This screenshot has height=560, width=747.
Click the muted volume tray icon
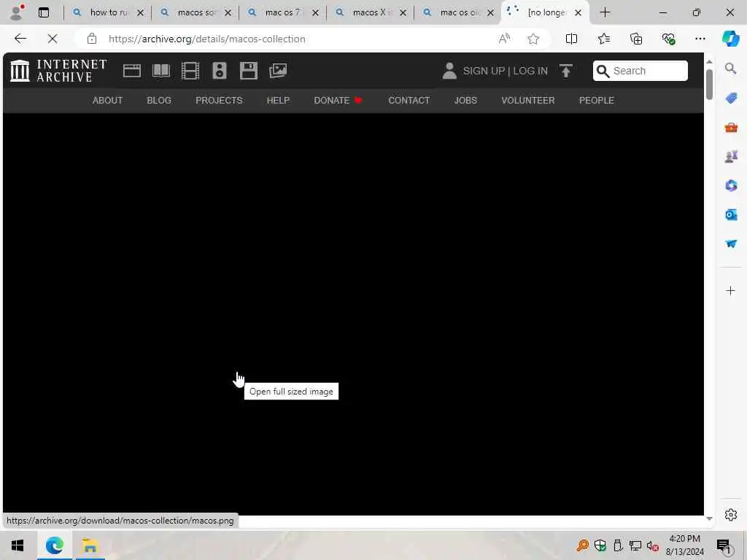point(653,545)
